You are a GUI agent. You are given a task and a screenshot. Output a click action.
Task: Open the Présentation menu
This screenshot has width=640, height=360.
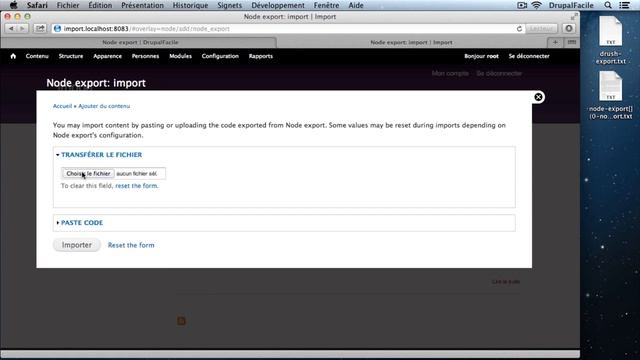[x=142, y=5]
